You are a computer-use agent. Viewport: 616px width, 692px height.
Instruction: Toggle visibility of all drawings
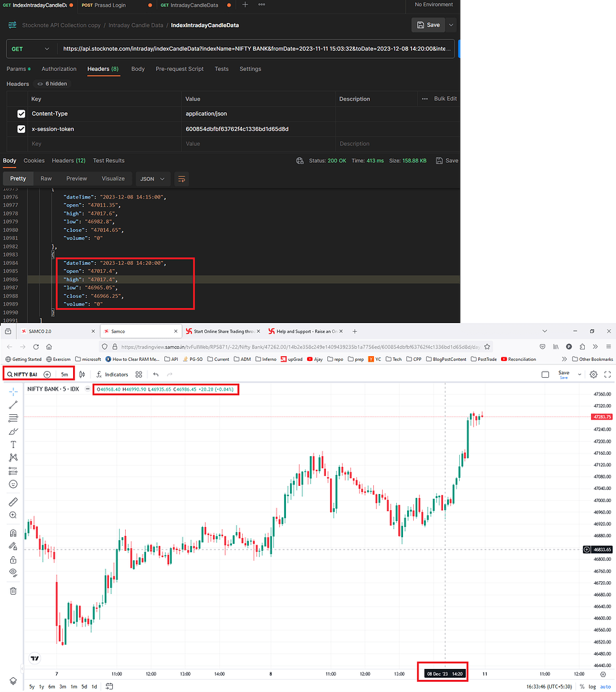pyautogui.click(x=13, y=572)
